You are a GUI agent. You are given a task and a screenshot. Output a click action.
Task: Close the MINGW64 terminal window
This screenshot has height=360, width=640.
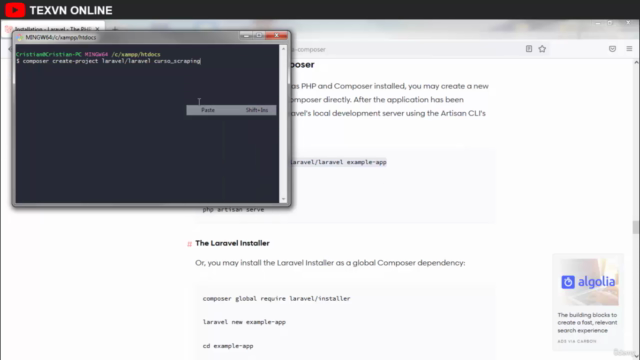point(277,36)
